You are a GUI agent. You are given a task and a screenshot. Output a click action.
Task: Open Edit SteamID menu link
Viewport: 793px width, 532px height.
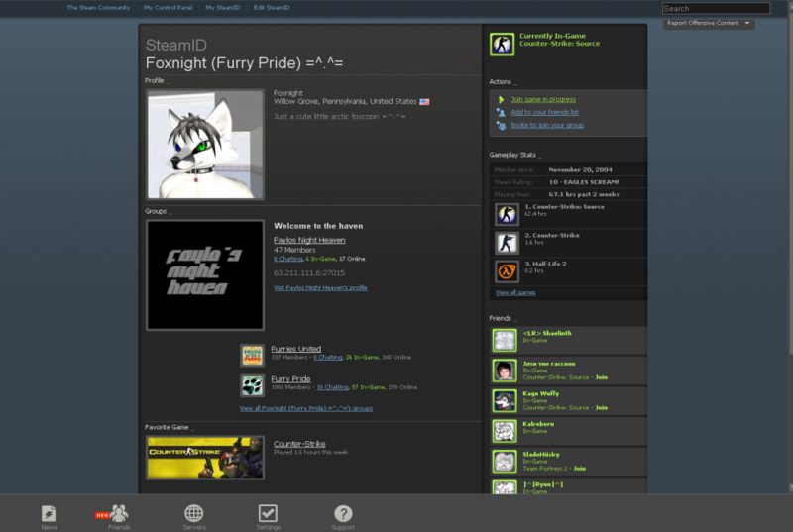272,8
